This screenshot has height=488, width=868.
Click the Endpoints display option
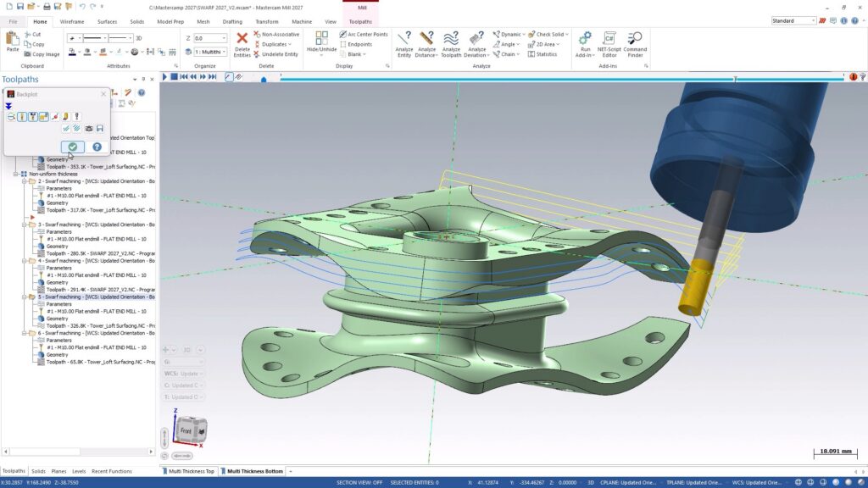(x=356, y=44)
